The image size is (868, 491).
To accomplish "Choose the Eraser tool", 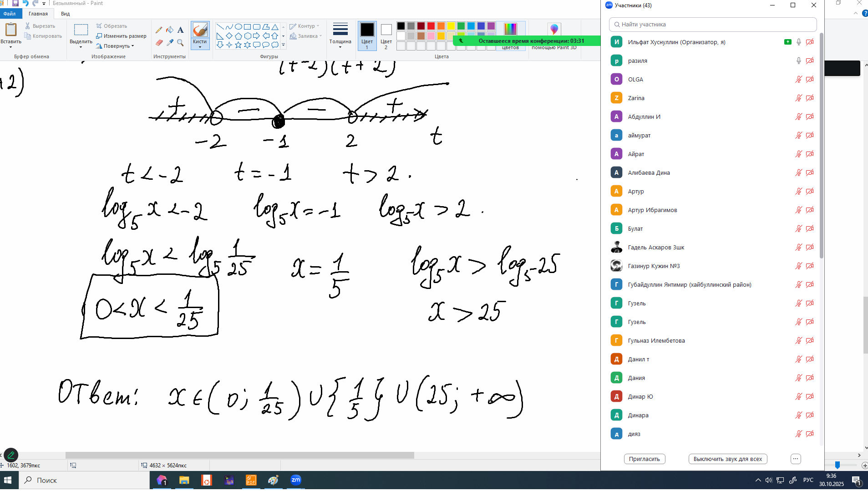I will tap(158, 43).
